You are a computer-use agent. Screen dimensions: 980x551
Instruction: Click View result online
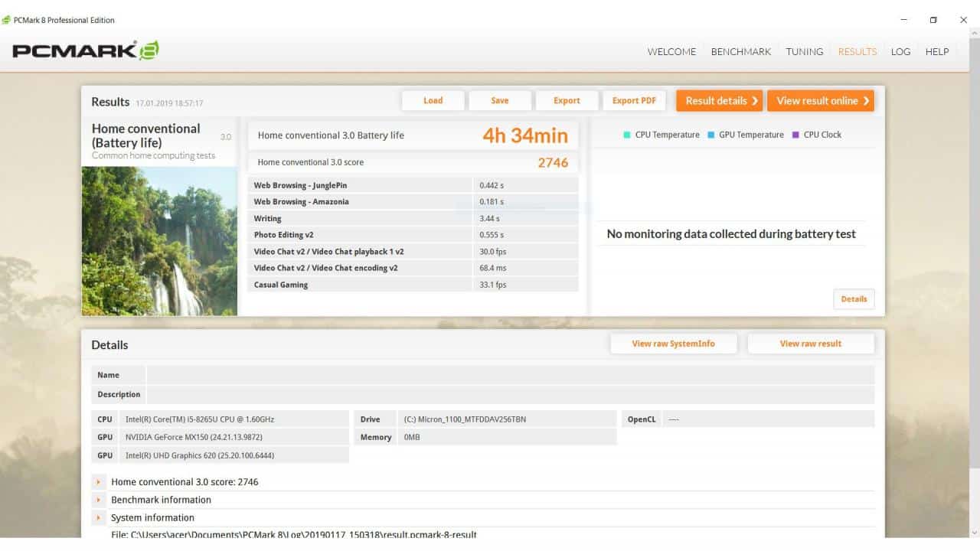[x=821, y=100]
